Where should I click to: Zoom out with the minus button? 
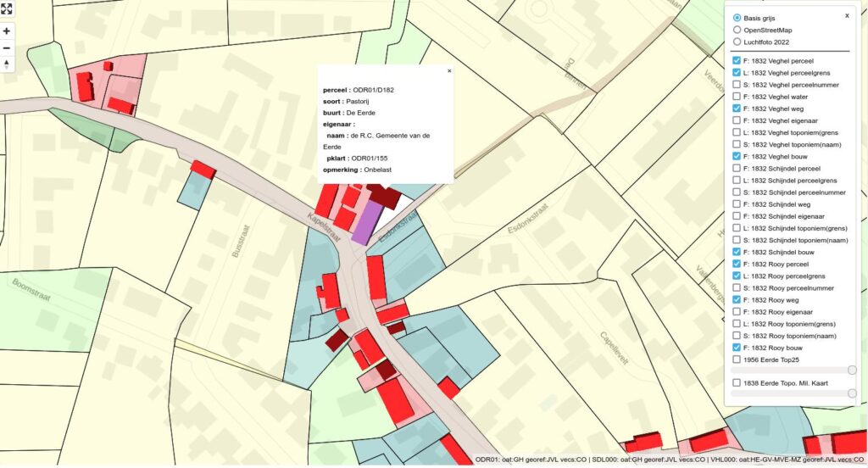(x=7, y=47)
